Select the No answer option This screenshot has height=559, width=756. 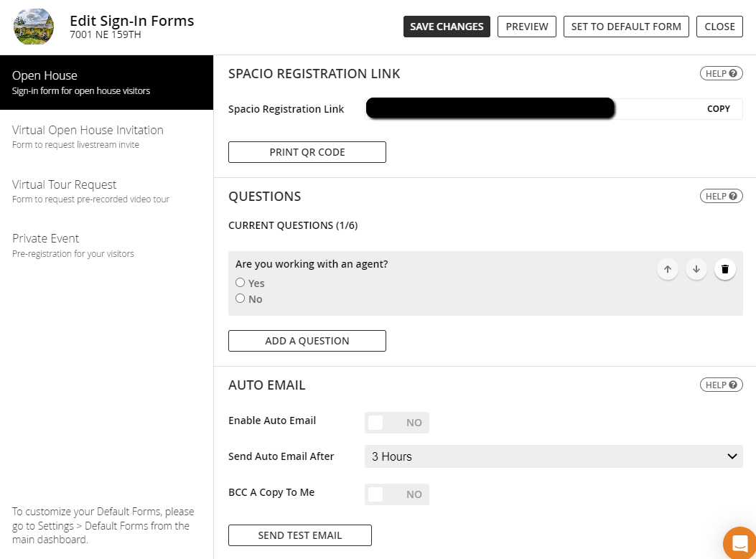pyautogui.click(x=241, y=299)
